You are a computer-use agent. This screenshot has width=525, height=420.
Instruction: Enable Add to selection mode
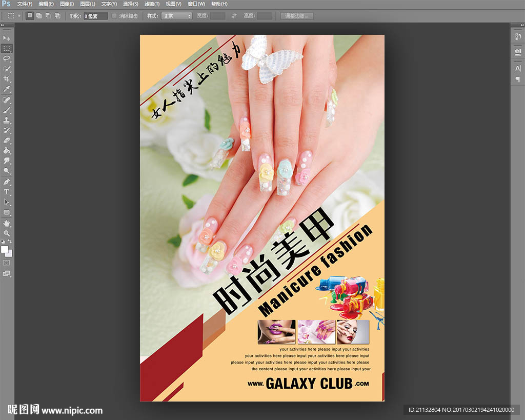pos(39,16)
